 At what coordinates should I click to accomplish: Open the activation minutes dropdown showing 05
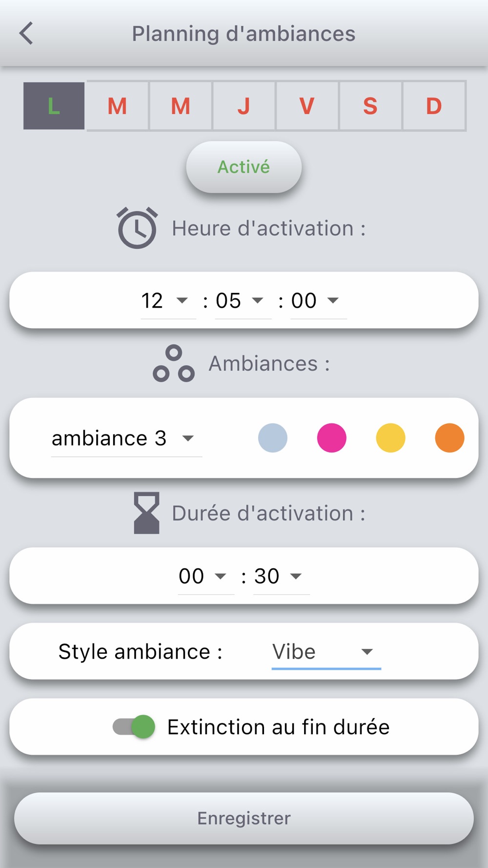pyautogui.click(x=243, y=301)
